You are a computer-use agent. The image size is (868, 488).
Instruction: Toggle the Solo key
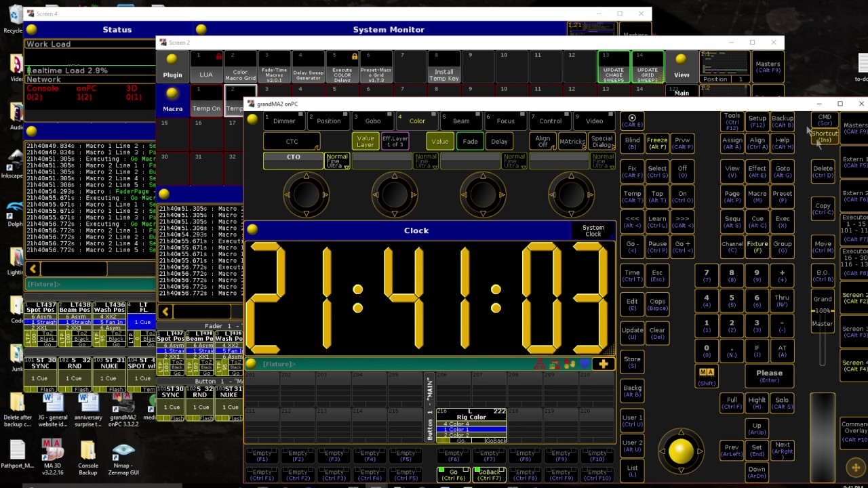[x=782, y=403]
